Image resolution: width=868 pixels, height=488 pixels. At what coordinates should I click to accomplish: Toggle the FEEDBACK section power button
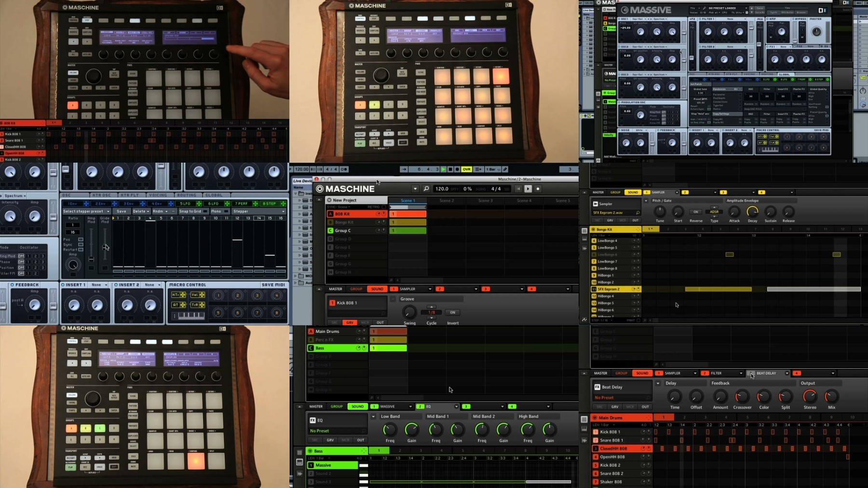click(x=12, y=285)
